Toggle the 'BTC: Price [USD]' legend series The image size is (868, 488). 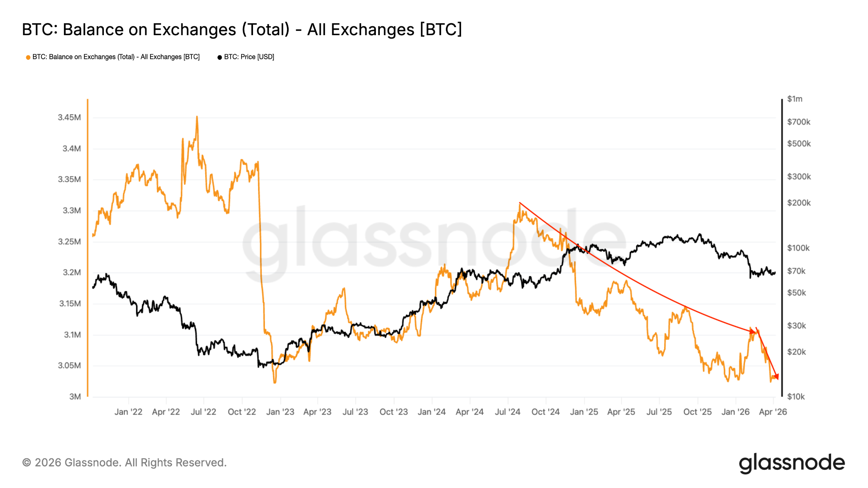pyautogui.click(x=249, y=57)
